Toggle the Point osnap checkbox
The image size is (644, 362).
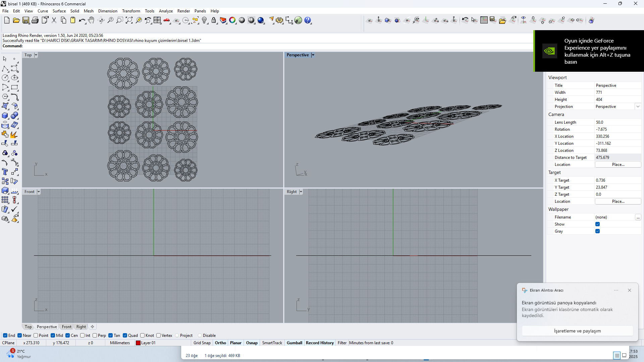point(36,336)
